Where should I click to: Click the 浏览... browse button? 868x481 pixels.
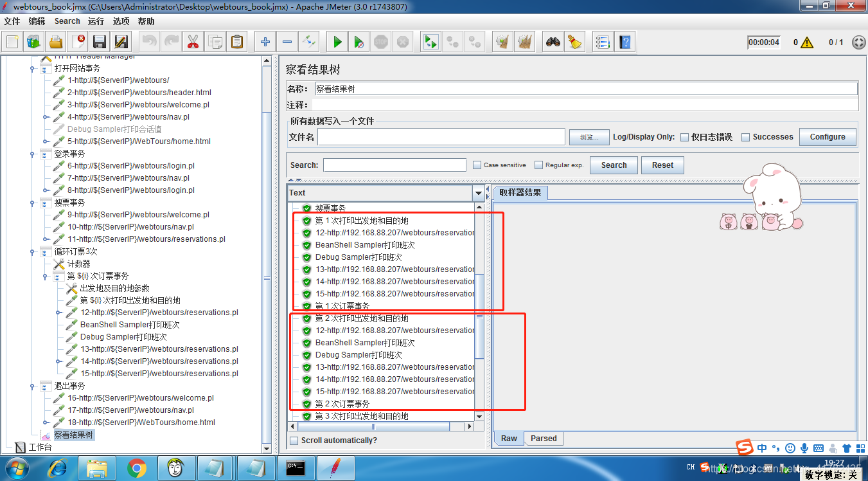click(589, 137)
